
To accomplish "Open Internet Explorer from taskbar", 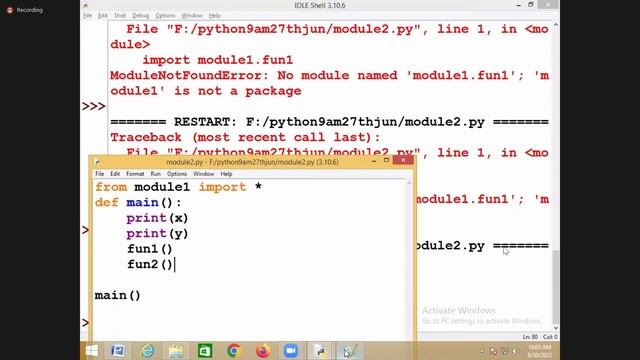I will point(147,351).
